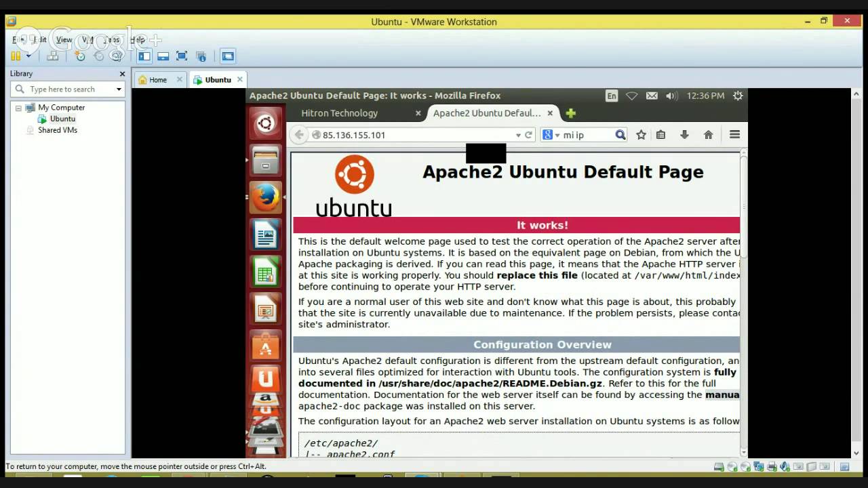Close the Library panel
868x488 pixels.
122,74
